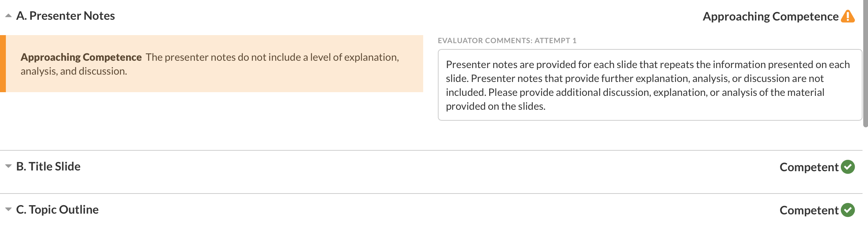The image size is (868, 229).
Task: Open the B. Title Slide heading
Action: pos(48,166)
